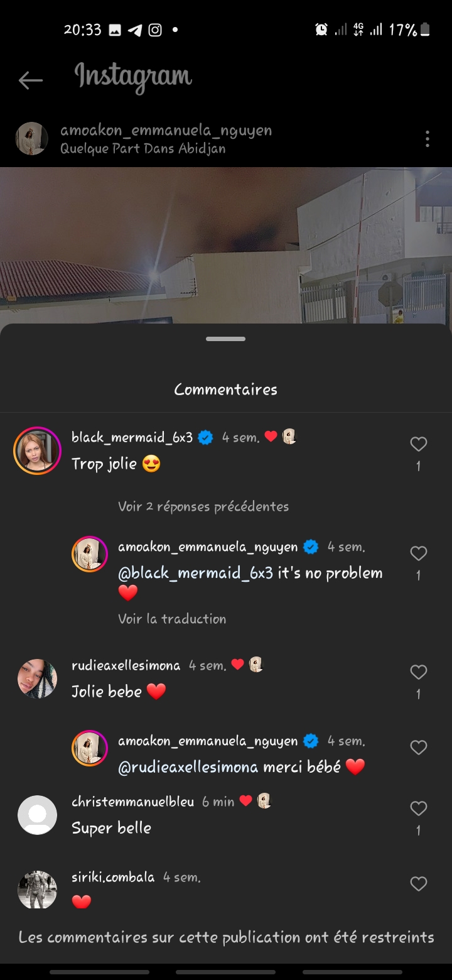
Task: Click "Voir la traduction" link
Action: point(172,619)
